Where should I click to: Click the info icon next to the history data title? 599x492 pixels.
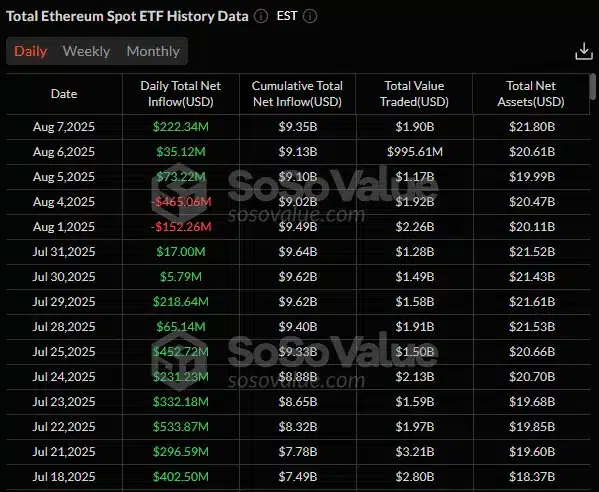point(261,16)
